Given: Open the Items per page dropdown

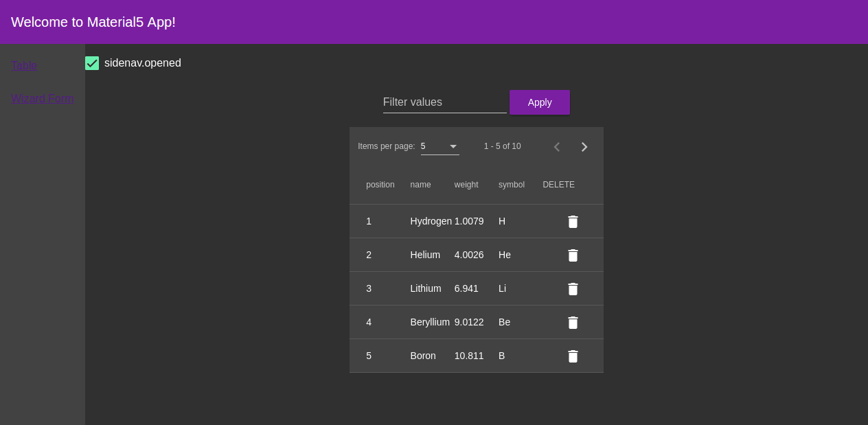Looking at the screenshot, I should pyautogui.click(x=439, y=146).
